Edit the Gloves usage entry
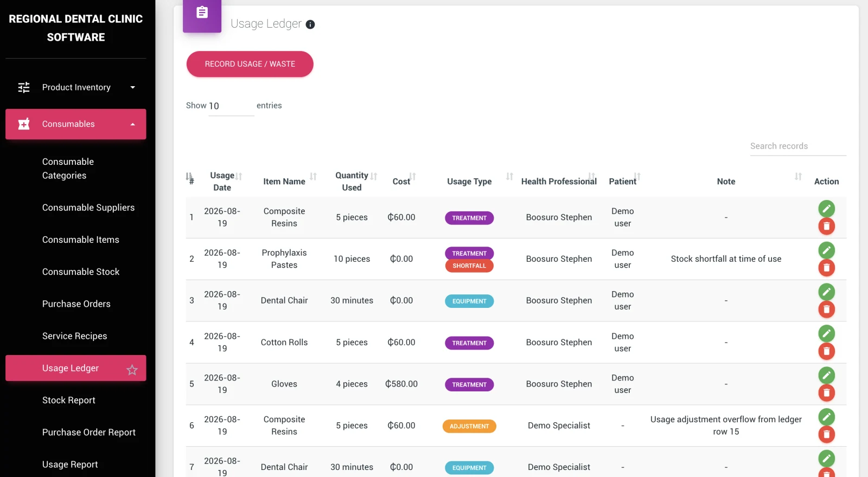868x477 pixels. pos(826,375)
